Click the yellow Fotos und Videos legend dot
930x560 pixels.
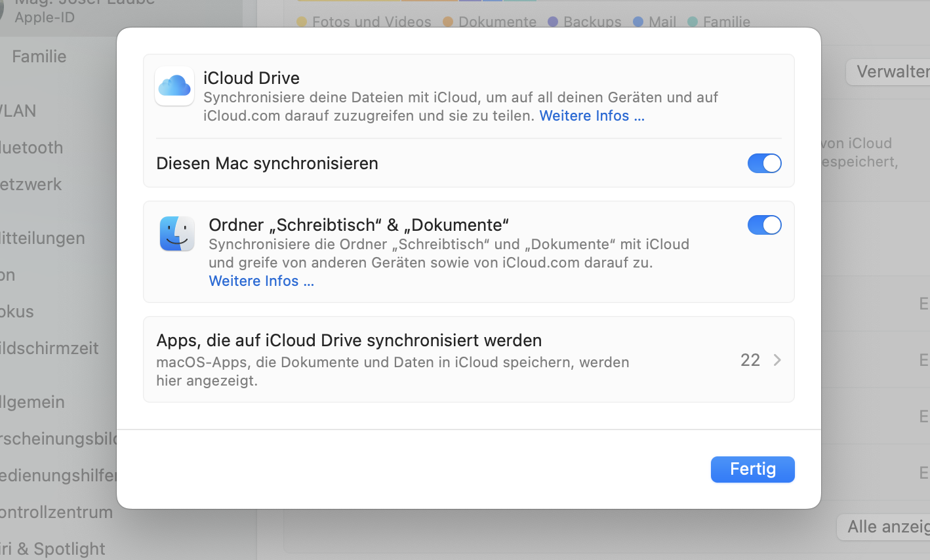coord(302,22)
